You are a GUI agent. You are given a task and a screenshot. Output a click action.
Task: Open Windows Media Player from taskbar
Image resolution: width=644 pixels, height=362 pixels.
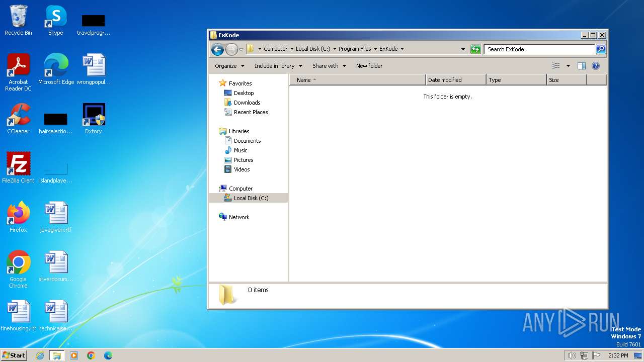point(74,355)
